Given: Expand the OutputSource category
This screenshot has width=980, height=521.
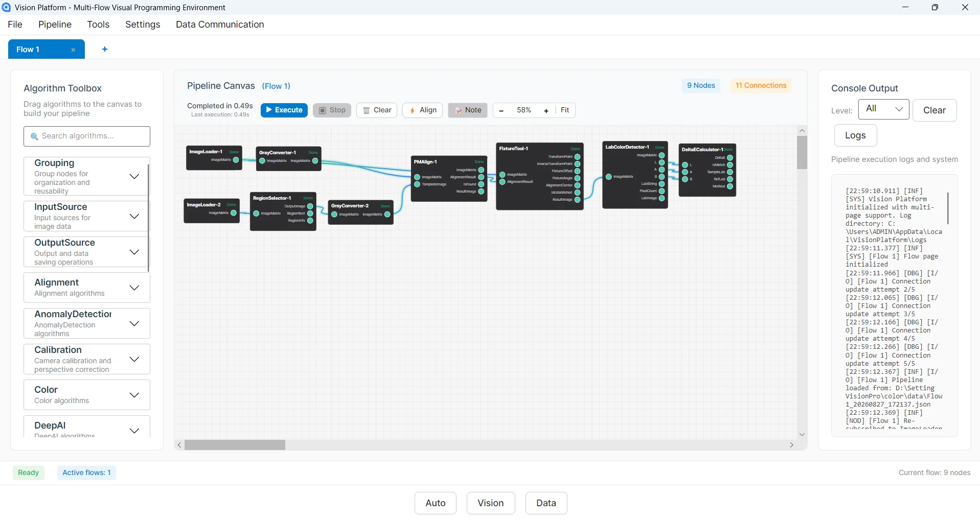Looking at the screenshot, I should click(134, 252).
